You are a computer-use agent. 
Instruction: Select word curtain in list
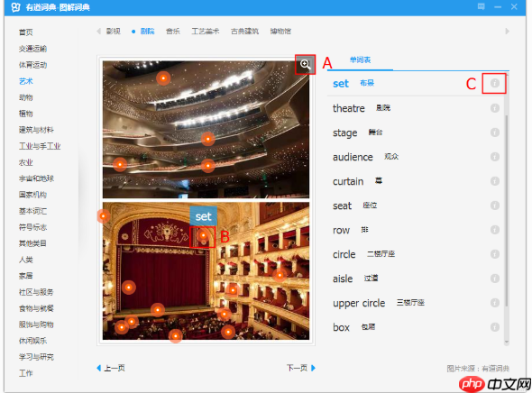[348, 181]
